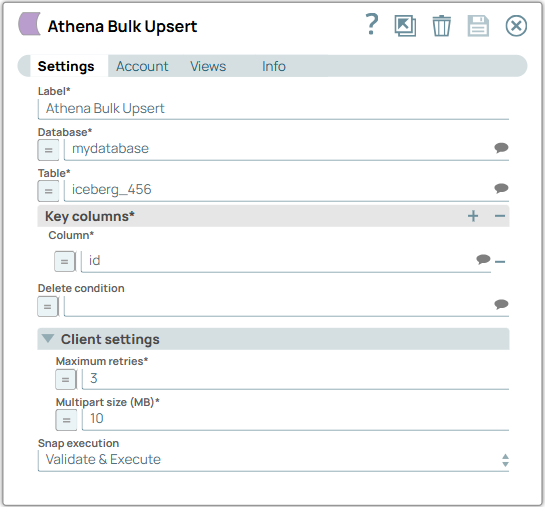Screen dimensions: 545x507
Task: Close the Athena Bulk Upsert dialog
Action: pos(516,26)
